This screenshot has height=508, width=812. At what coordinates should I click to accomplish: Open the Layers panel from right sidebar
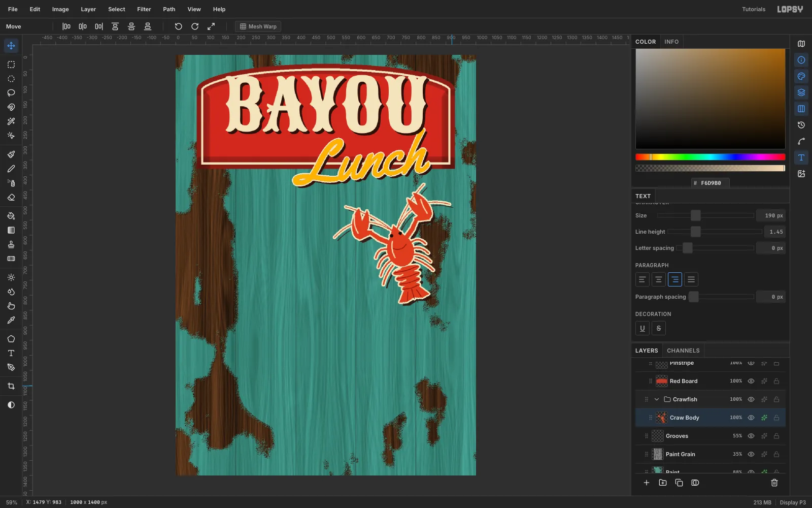(x=801, y=92)
